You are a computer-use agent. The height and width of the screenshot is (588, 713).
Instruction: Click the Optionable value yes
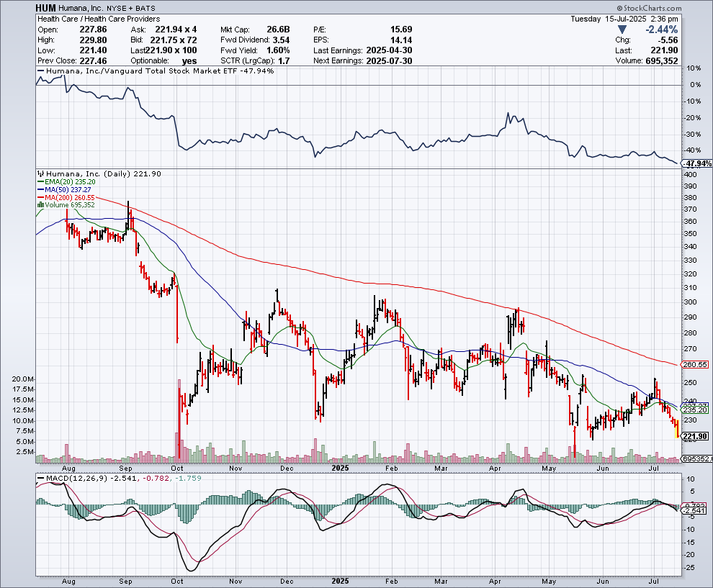(189, 61)
